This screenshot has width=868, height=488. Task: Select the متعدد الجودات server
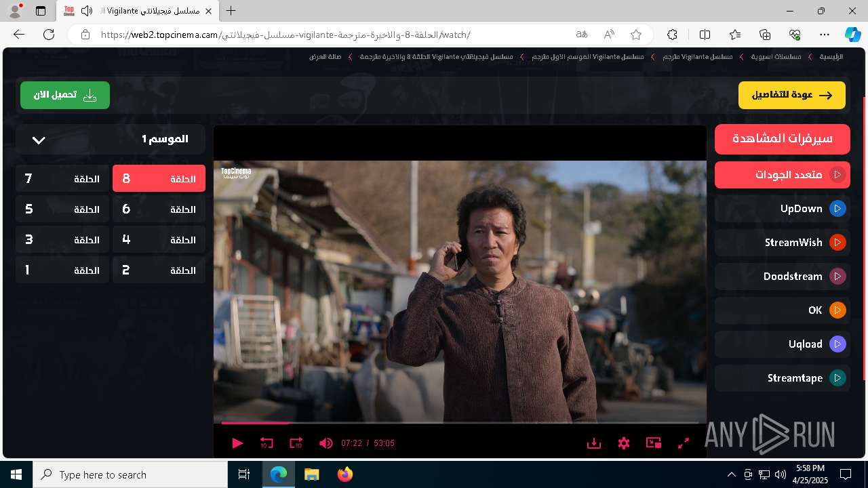pyautogui.click(x=783, y=175)
